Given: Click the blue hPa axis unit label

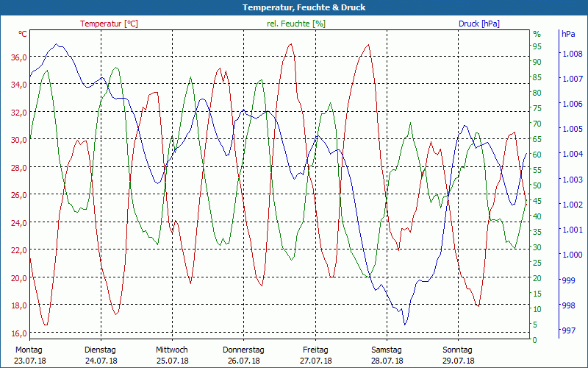Looking at the screenshot, I should pos(568,34).
